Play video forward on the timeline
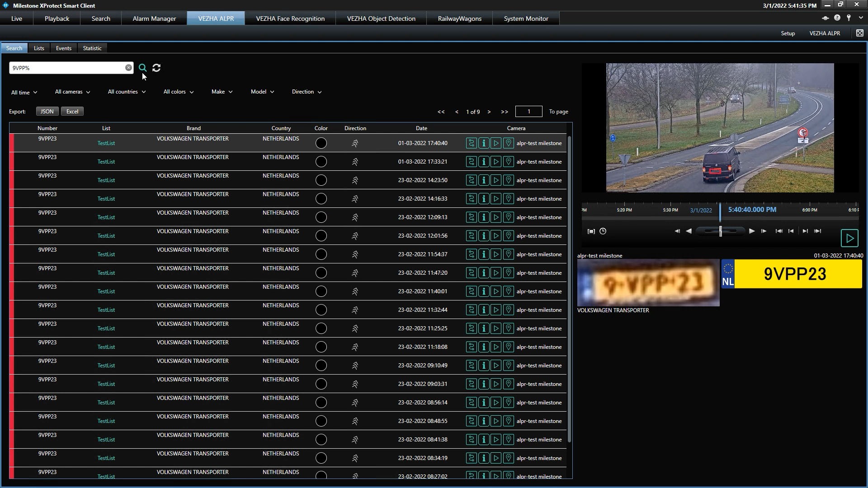The width and height of the screenshot is (868, 488). (x=752, y=231)
